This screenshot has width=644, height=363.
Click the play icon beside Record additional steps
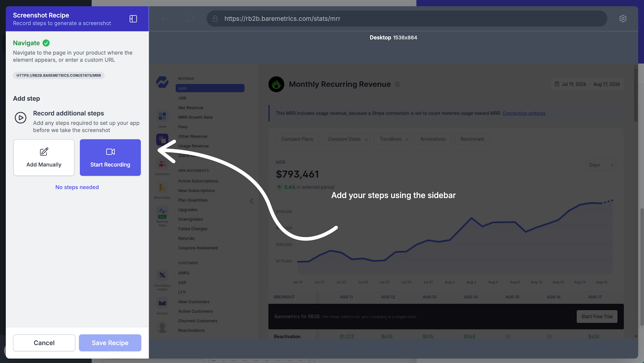click(x=21, y=118)
